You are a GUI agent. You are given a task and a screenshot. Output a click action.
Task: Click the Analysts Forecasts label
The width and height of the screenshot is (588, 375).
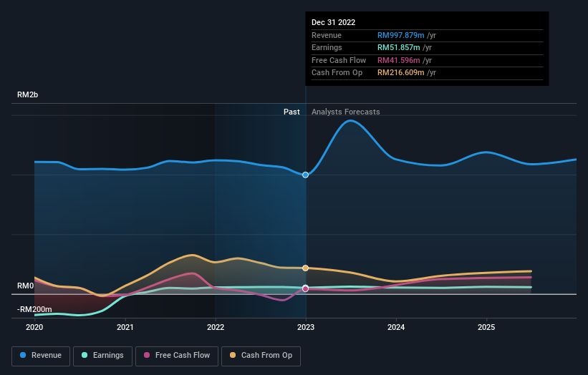pos(345,112)
